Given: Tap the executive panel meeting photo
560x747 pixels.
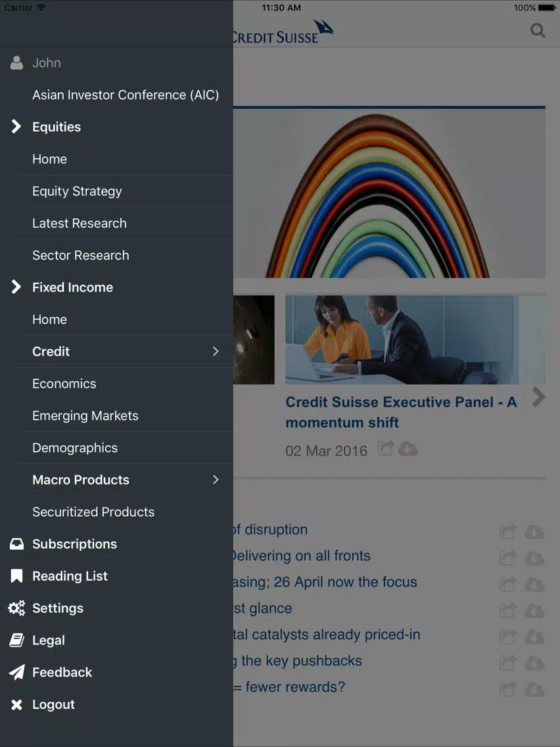Looking at the screenshot, I should click(x=402, y=340).
